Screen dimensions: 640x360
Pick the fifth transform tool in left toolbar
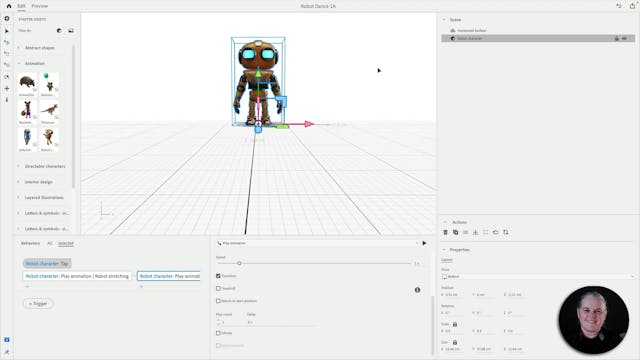coord(7,65)
